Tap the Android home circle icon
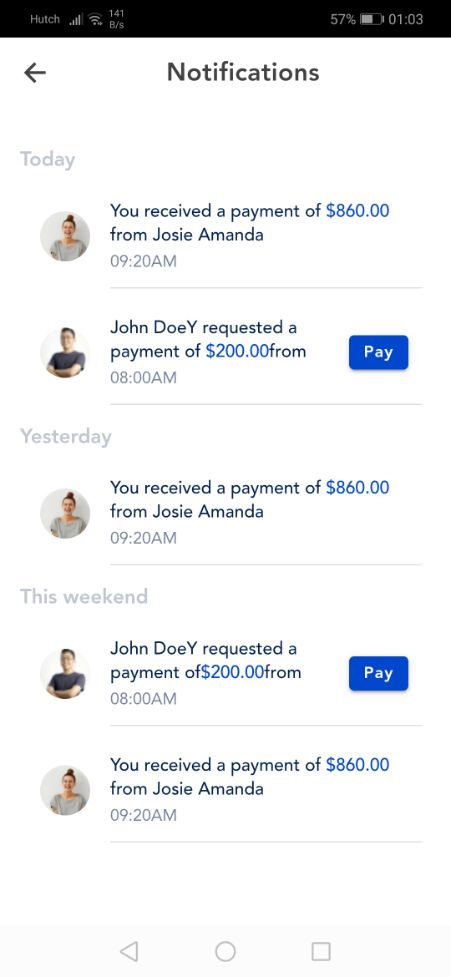Image resolution: width=451 pixels, height=977 pixels. pyautogui.click(x=225, y=951)
